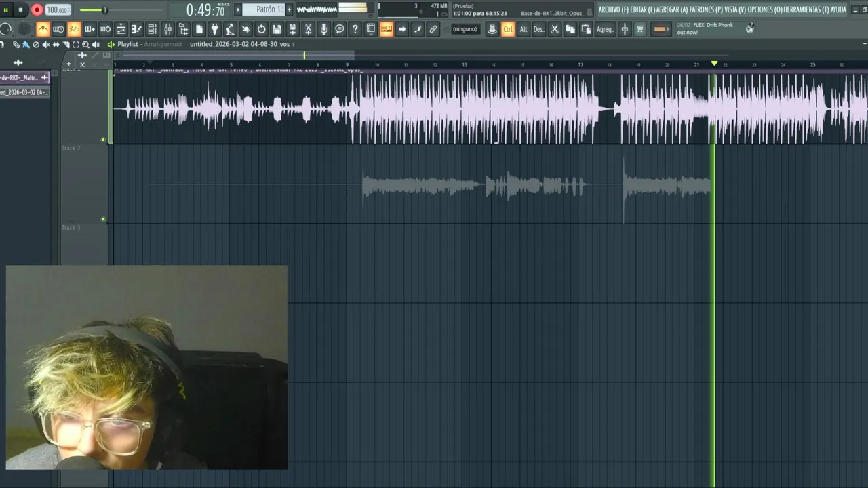Select the Base-de-RKT clip in the picker

(25, 78)
